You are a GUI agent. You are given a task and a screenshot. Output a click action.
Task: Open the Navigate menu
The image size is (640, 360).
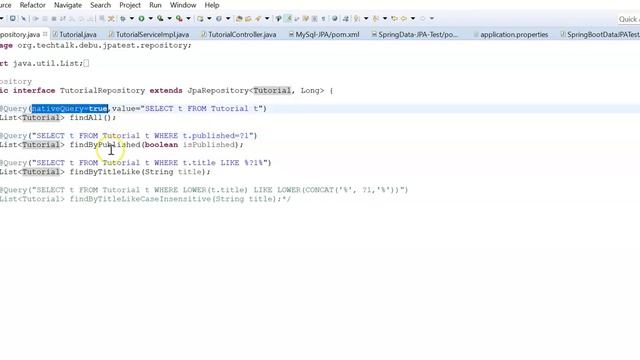pos(68,5)
